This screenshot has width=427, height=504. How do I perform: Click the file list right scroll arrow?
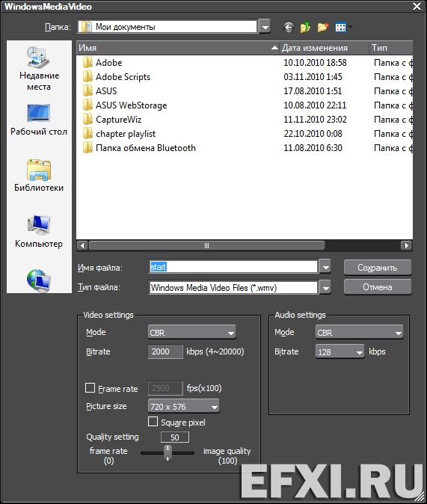[407, 245]
